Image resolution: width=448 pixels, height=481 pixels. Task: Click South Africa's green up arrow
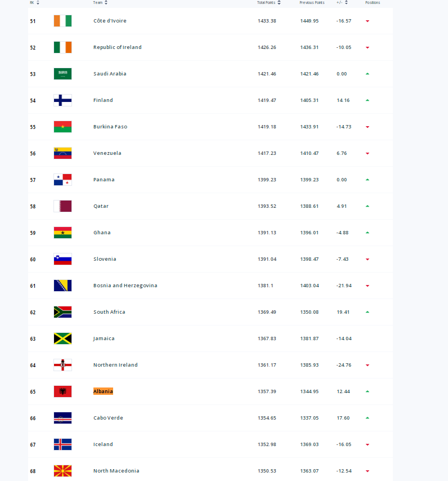click(x=368, y=312)
